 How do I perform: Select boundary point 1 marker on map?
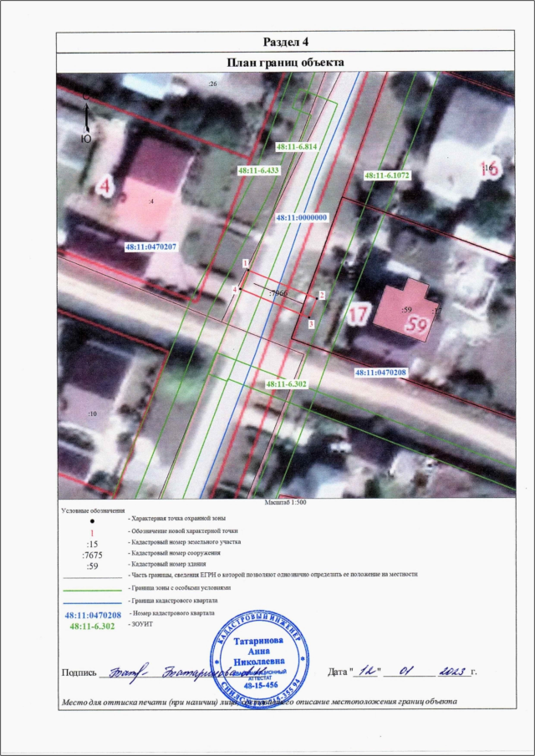tap(245, 263)
